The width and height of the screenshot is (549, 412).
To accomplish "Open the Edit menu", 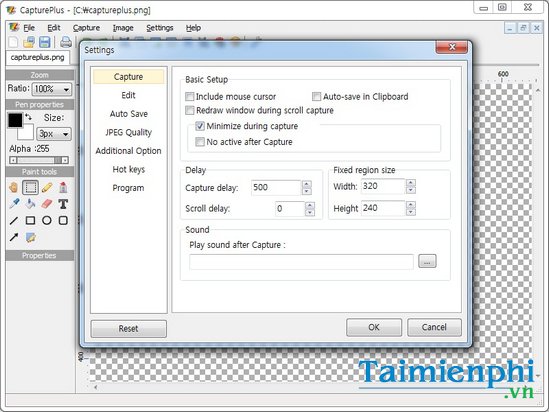I will [54, 28].
